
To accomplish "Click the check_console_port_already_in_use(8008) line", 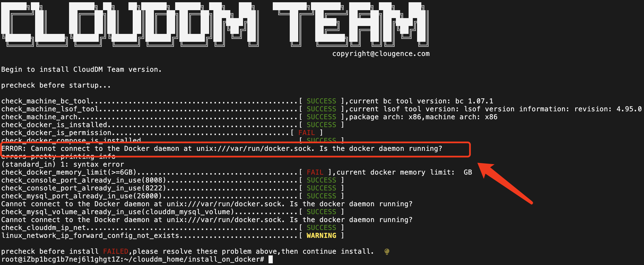I will (x=173, y=180).
